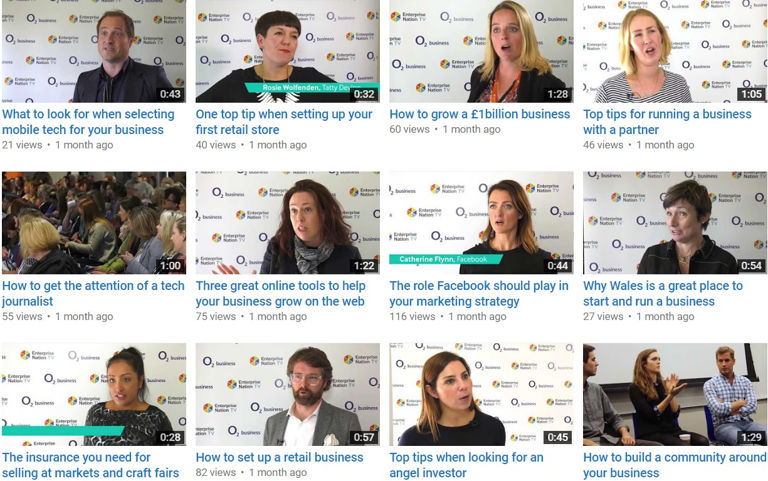Click 'One top tip when setting up your first retail store' title
This screenshot has height=481, width=768.
point(284,122)
